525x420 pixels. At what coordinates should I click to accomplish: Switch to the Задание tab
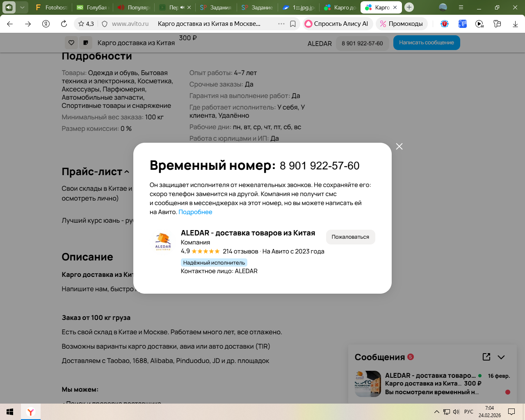(257, 7)
